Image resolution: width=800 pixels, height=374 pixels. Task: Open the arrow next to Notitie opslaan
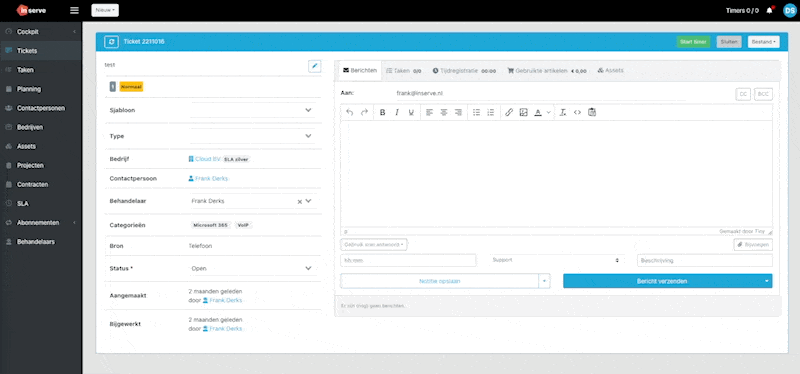544,281
